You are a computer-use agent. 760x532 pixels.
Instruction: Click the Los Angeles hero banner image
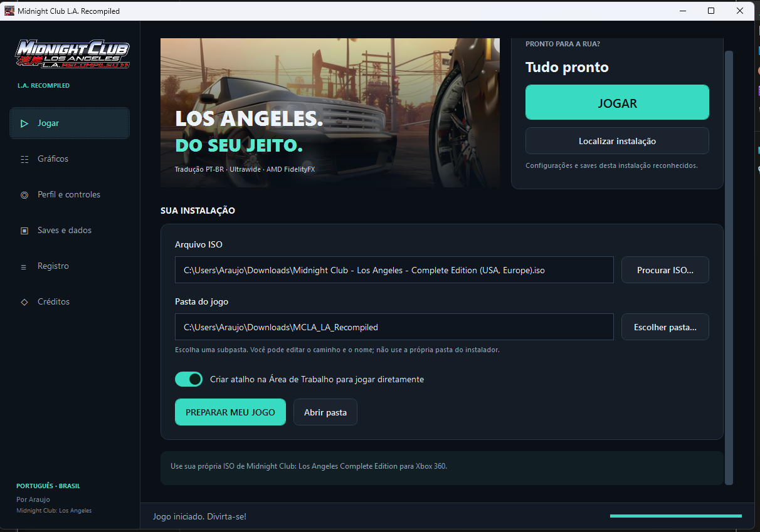(330, 113)
